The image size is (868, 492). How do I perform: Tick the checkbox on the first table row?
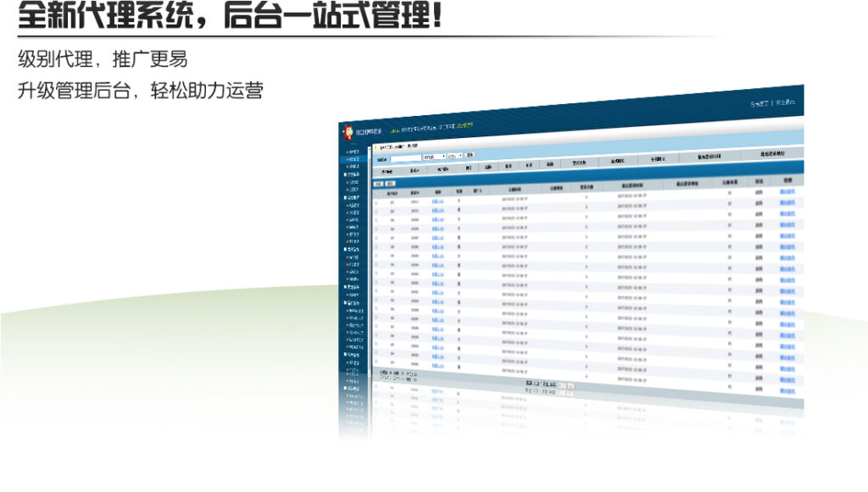point(377,201)
